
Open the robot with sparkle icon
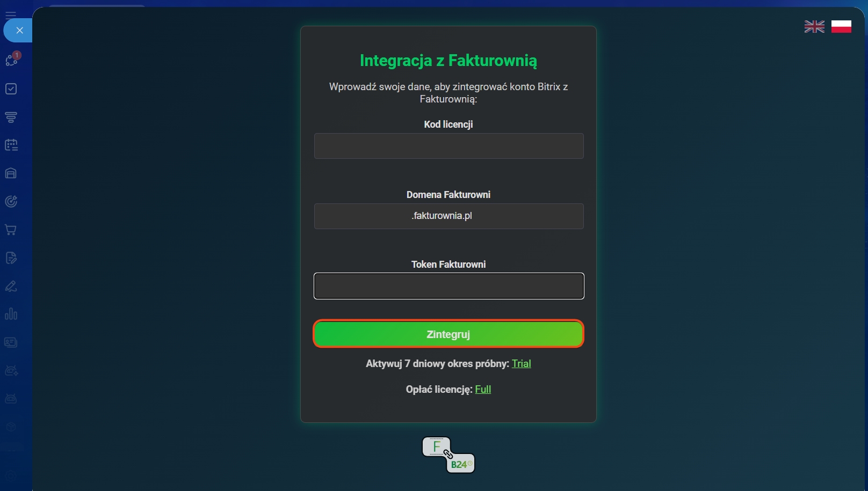11,370
